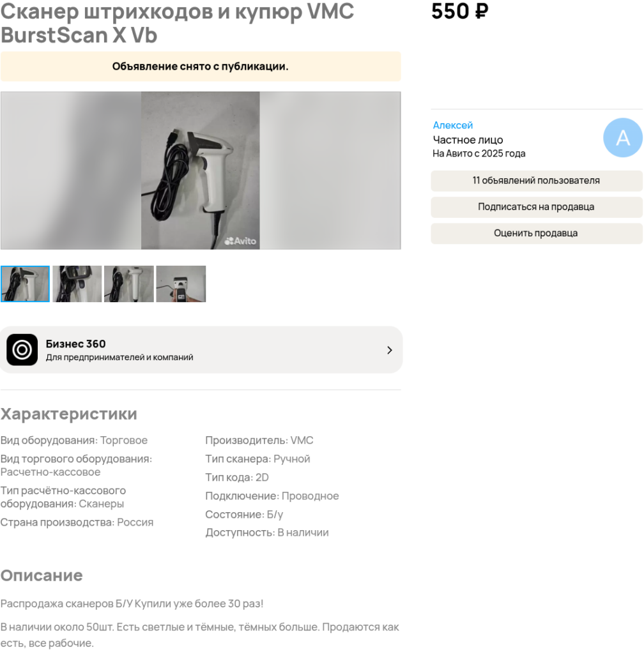Viewport: 644px width, 654px height.
Task: Open the main scanner photo
Action: click(x=200, y=170)
